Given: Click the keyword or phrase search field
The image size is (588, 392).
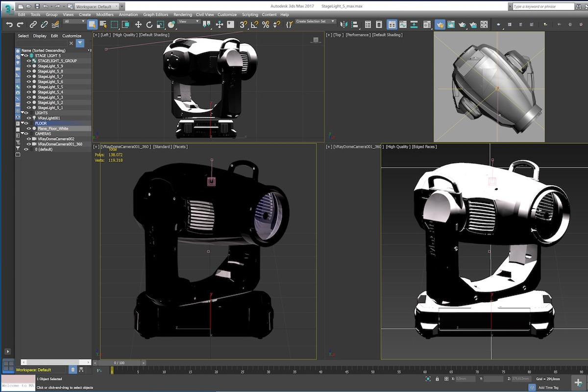Looking at the screenshot, I should pyautogui.click(x=542, y=6).
